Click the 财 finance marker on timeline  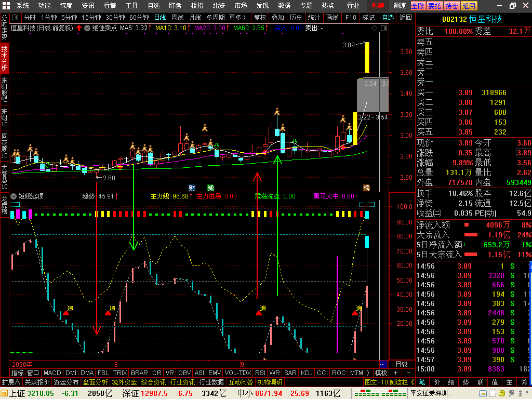click(x=192, y=188)
